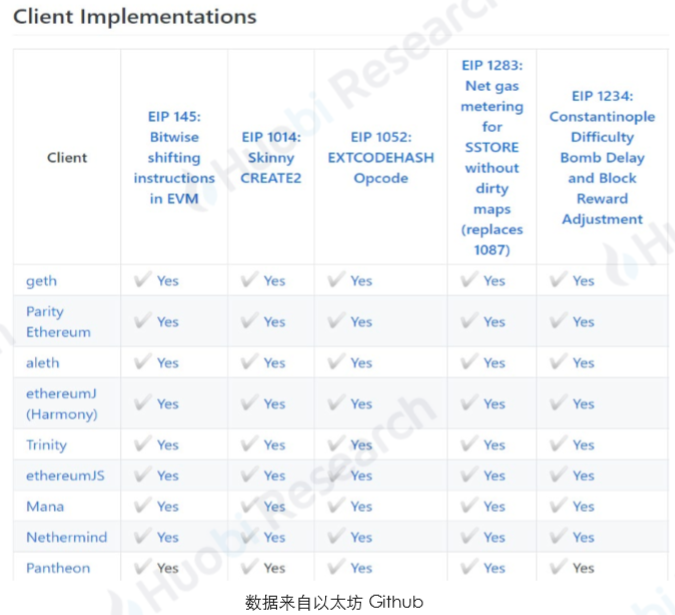This screenshot has height=615, width=675.
Task: Click the Yes link for Mana EIP 1283
Action: click(x=494, y=507)
